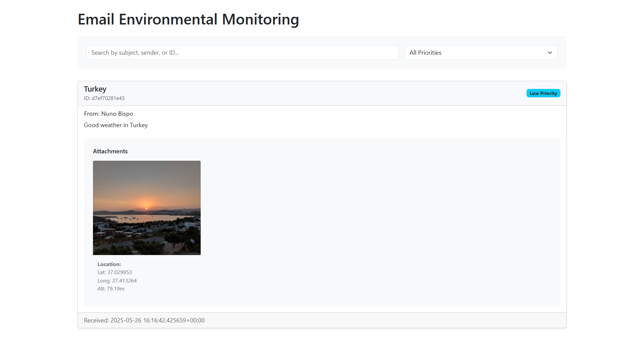Click the sender name Nuno Bispo

coord(117,113)
